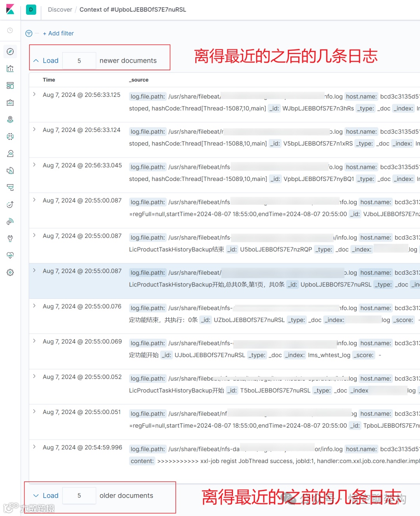Image resolution: width=420 pixels, height=516 pixels.
Task: Open recently viewed clock icon
Action: point(10,30)
